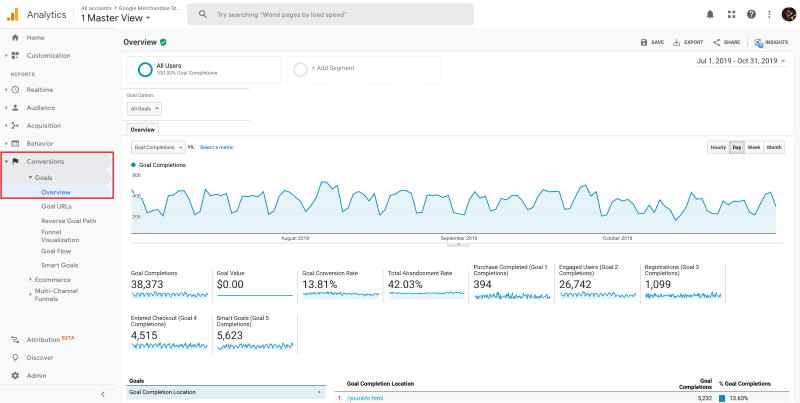Click the help question mark icon
Image resolution: width=800 pixels, height=403 pixels.
pos(751,14)
